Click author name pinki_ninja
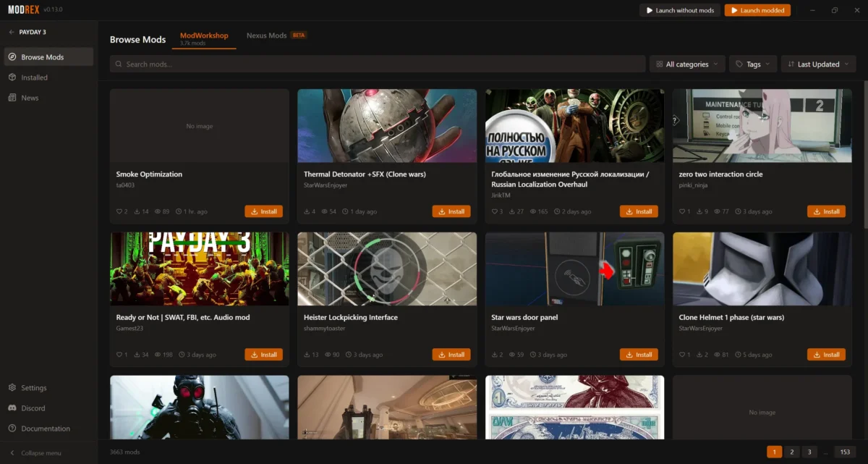Image resolution: width=868 pixels, height=464 pixels. point(693,185)
